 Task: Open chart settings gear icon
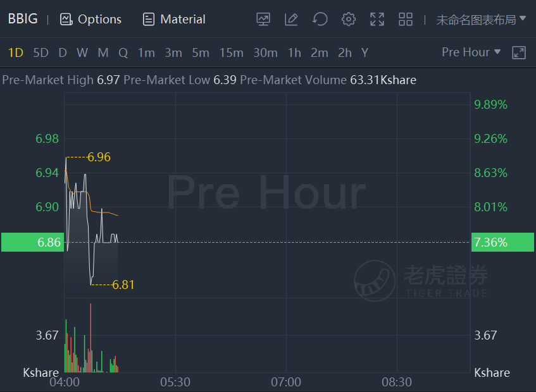click(349, 19)
